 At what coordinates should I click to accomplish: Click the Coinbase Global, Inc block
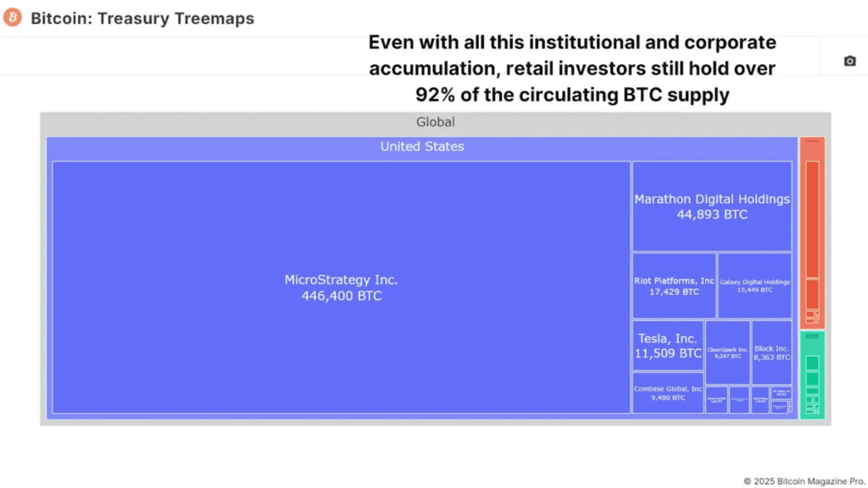pyautogui.click(x=668, y=392)
